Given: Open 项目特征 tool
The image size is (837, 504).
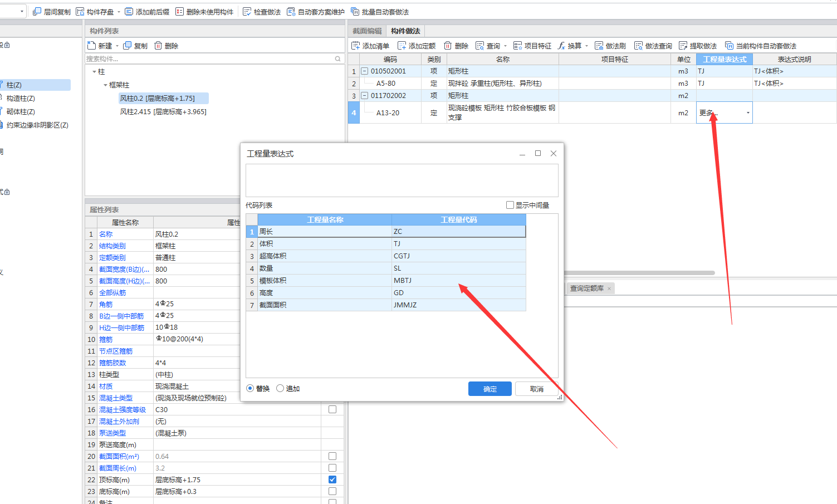Looking at the screenshot, I should (532, 46).
